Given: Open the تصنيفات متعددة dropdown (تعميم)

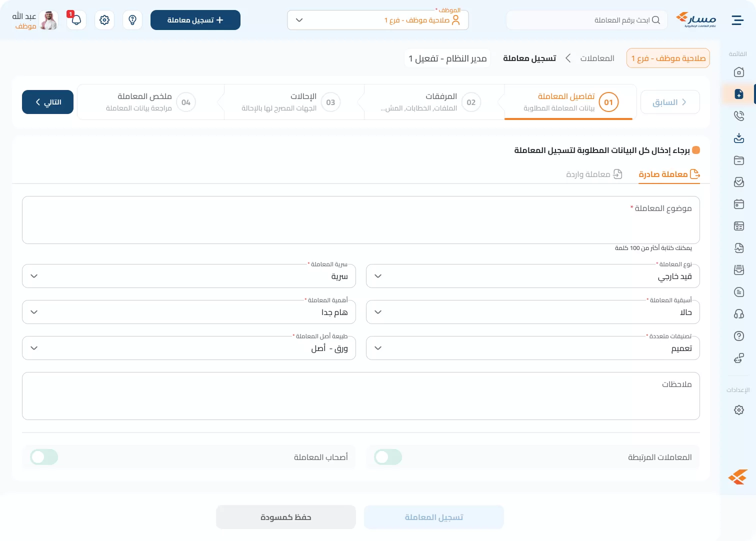Looking at the screenshot, I should (x=533, y=348).
